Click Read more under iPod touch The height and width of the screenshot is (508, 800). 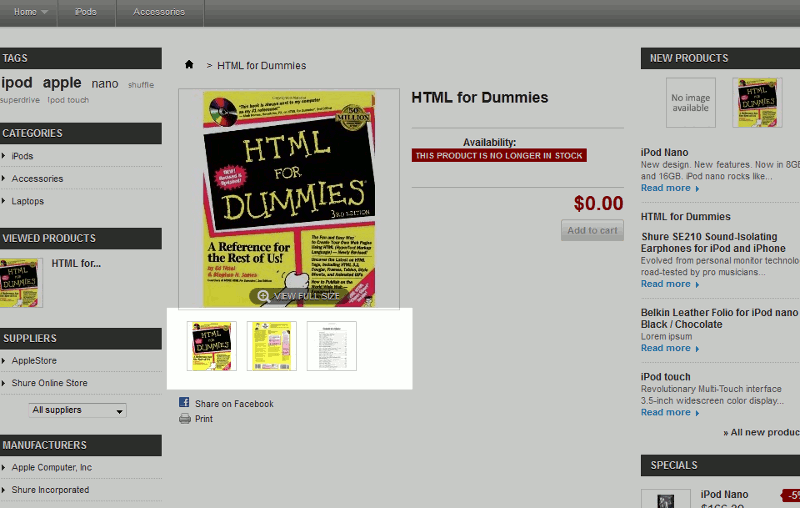click(670, 412)
